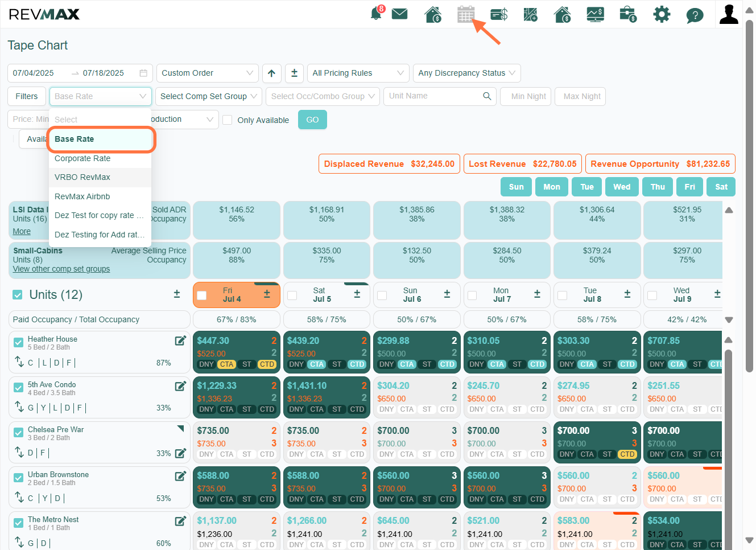Open the Tape Chart calendar icon
Screen dimensions: 756x550
pyautogui.click(x=466, y=14)
